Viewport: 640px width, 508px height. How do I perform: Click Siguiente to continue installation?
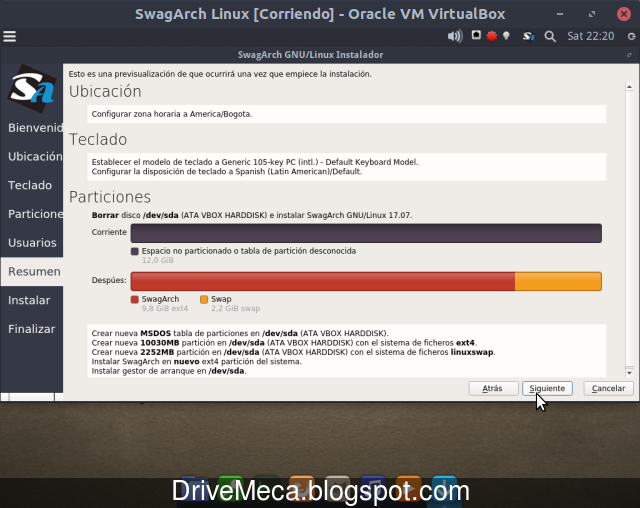(x=547, y=388)
